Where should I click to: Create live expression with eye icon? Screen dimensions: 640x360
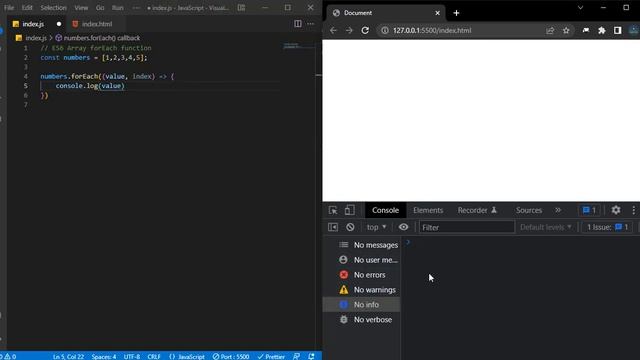pyautogui.click(x=403, y=227)
